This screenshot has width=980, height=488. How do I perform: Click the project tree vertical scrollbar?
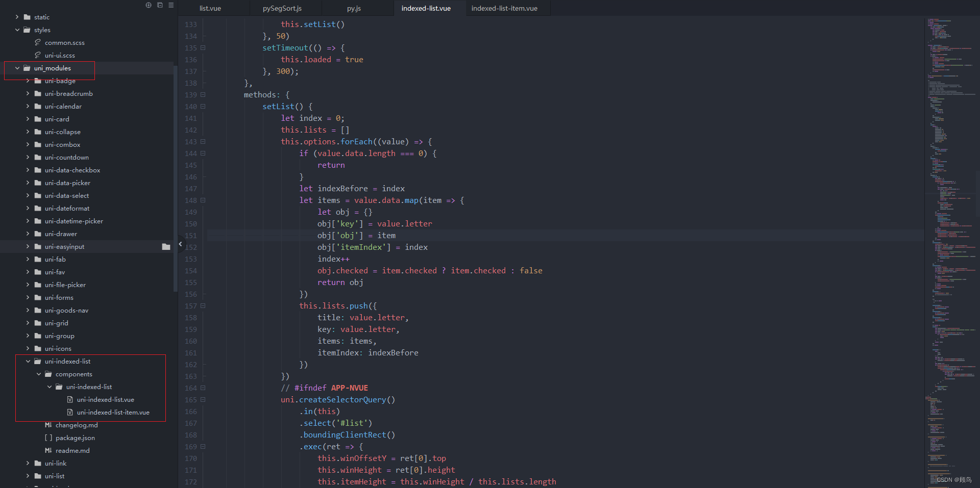176,178
